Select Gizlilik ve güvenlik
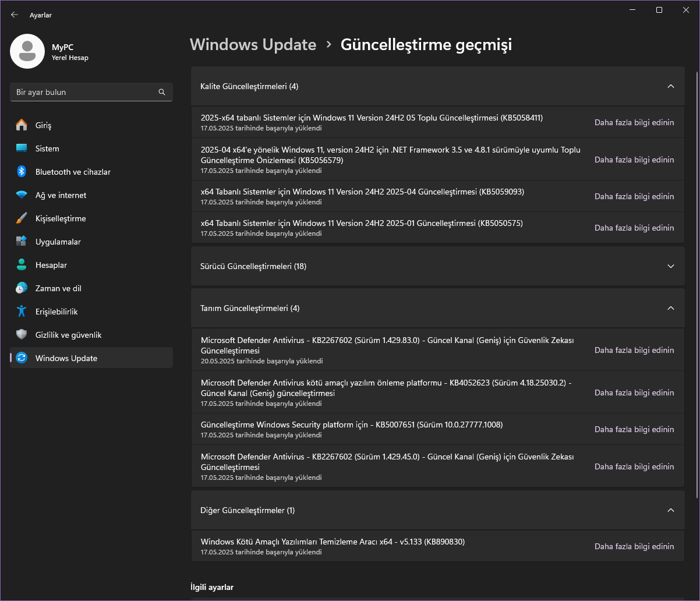700x601 pixels. click(91, 335)
